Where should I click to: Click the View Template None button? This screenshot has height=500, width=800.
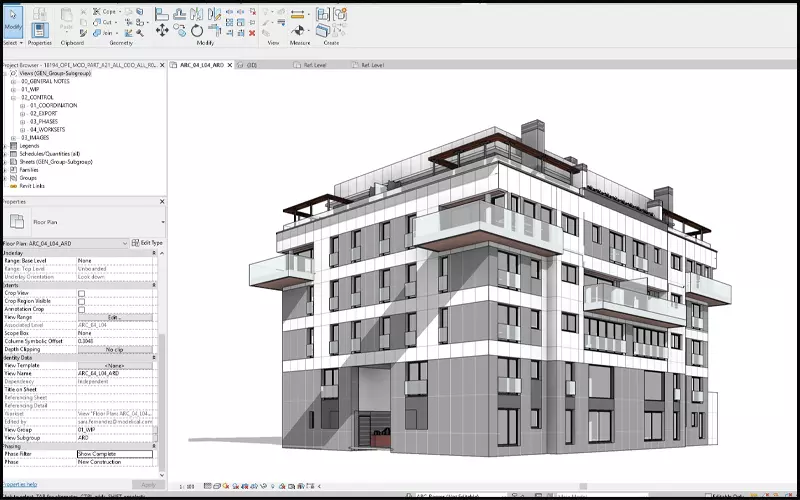pos(115,365)
